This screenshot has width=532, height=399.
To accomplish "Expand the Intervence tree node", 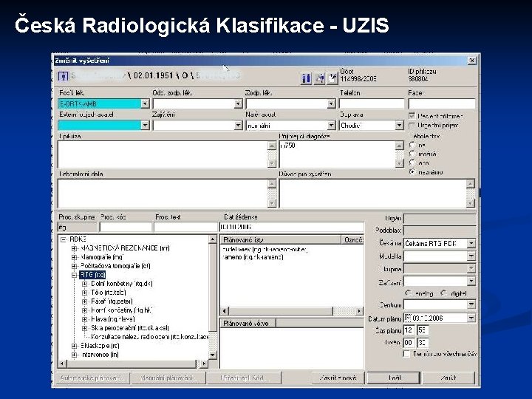I will [x=74, y=355].
